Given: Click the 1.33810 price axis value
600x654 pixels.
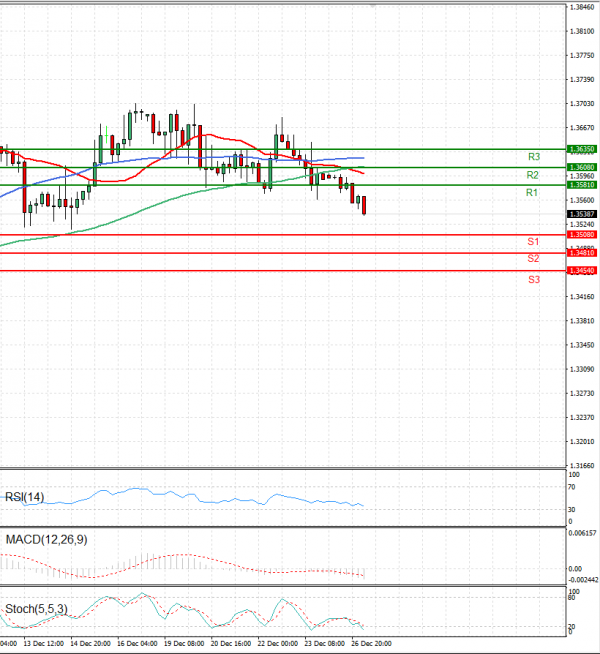Looking at the screenshot, I should tap(582, 321).
